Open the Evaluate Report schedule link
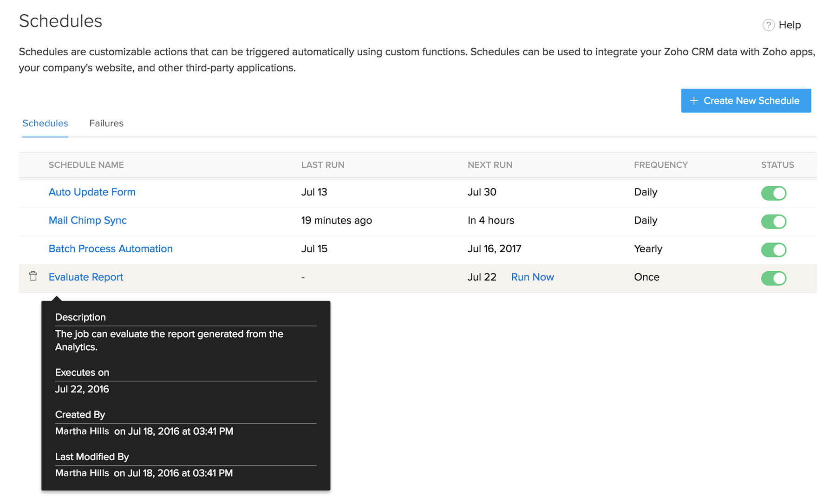Image resolution: width=836 pixels, height=504 pixels. click(86, 277)
